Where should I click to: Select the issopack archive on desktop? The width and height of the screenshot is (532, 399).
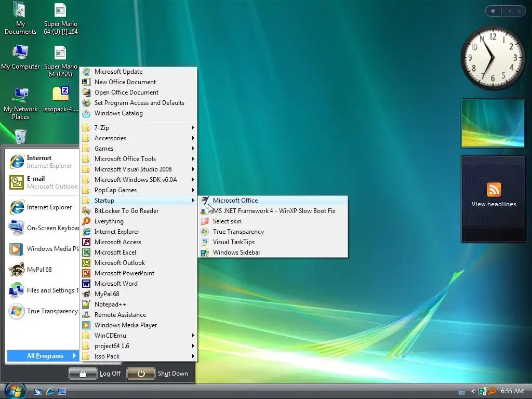click(x=61, y=99)
